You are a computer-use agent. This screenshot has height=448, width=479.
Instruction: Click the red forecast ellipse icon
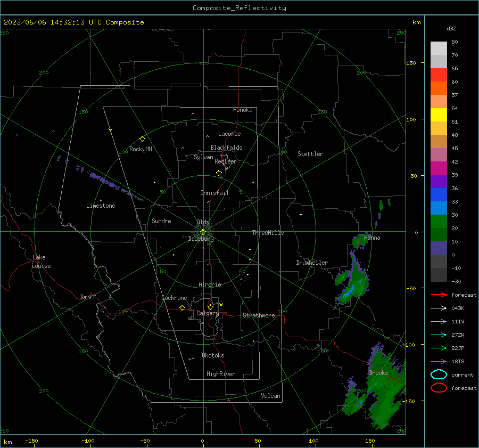pyautogui.click(x=439, y=388)
